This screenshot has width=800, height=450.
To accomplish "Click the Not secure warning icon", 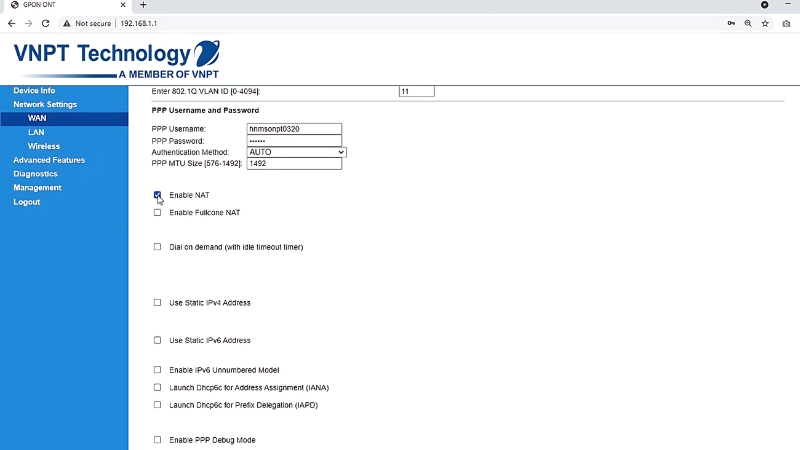I will pyautogui.click(x=66, y=23).
